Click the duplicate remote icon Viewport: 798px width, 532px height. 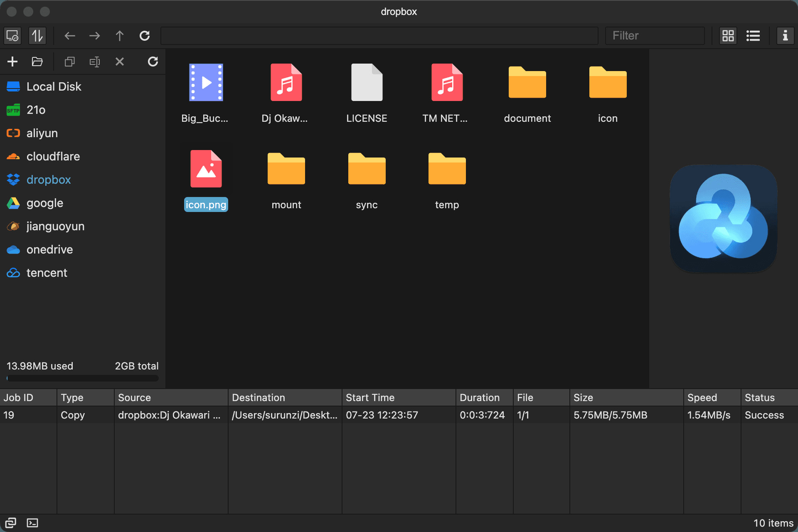[69, 62]
